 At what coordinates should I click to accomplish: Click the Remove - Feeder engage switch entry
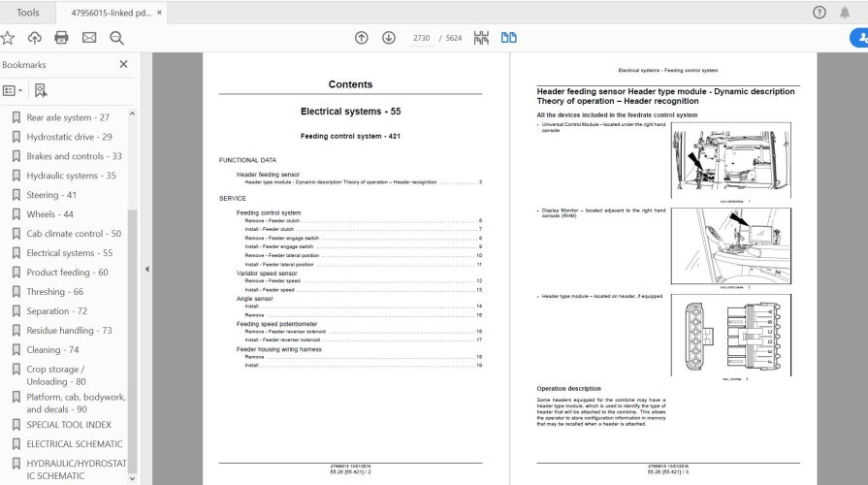[363, 238]
